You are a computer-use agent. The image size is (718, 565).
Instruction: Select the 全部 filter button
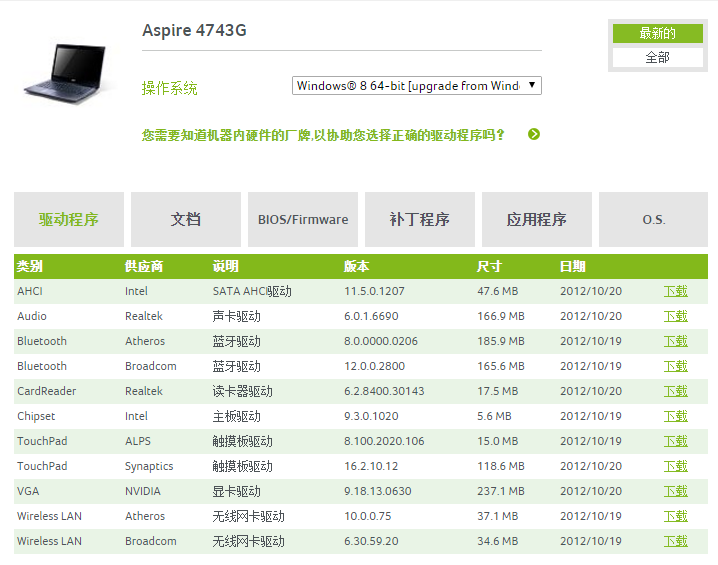coord(658,58)
